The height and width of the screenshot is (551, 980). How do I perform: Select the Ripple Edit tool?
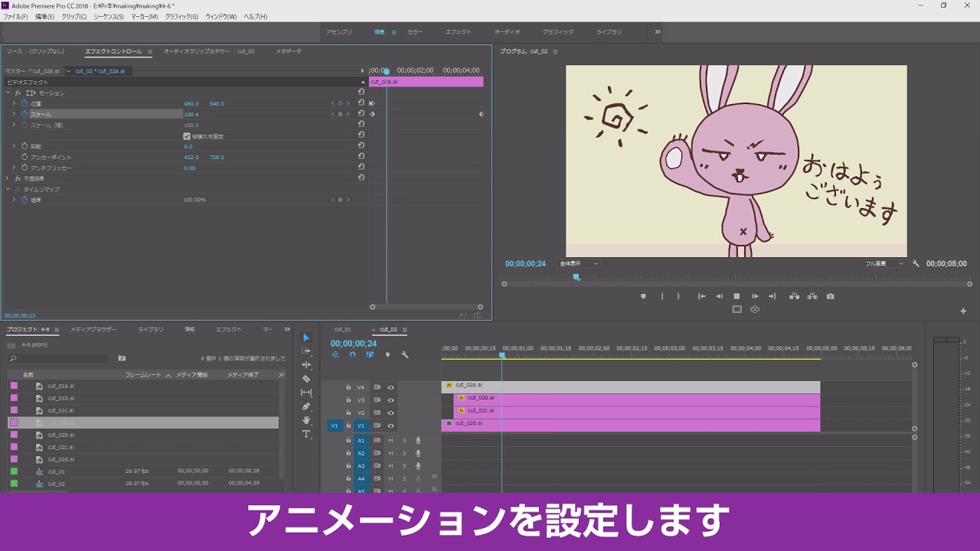(x=306, y=365)
